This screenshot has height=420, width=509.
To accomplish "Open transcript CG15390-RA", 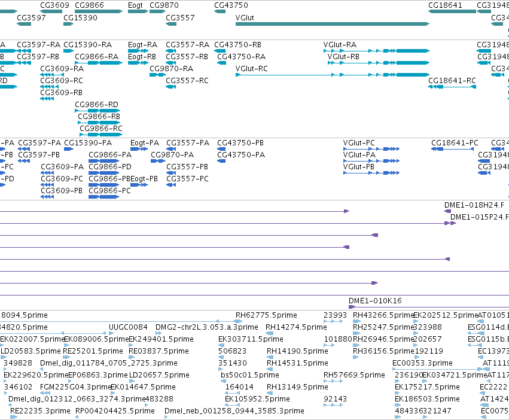I will 69,51.
